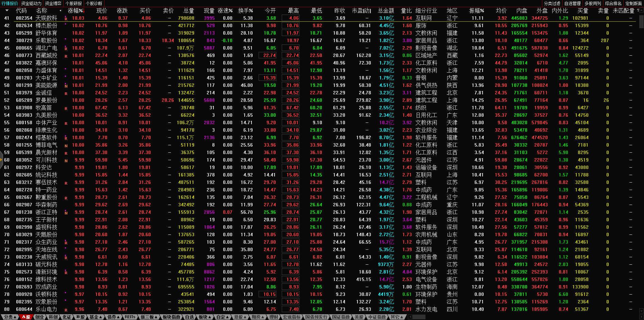This screenshot has height=320, width=644.
Task: Open the column menu triangle beside 代码
Action: tap(7, 11)
